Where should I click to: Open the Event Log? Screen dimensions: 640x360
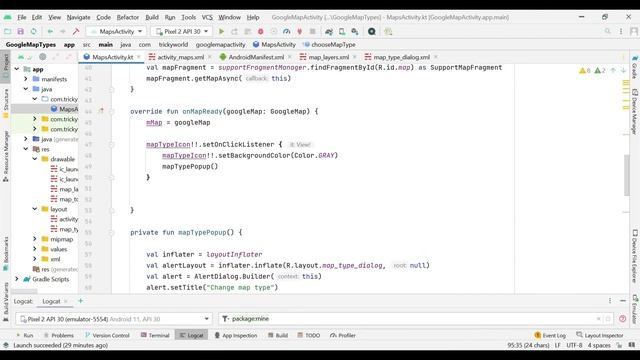point(550,335)
